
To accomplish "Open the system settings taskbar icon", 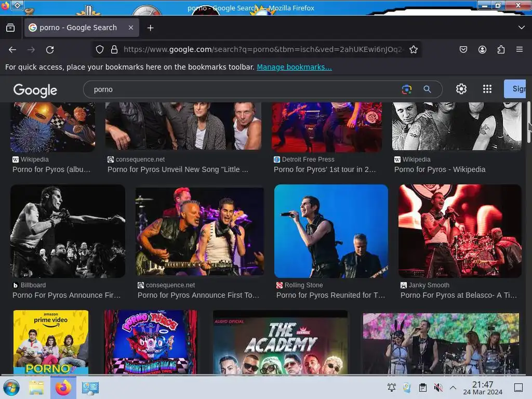I will pyautogui.click(x=90, y=388).
